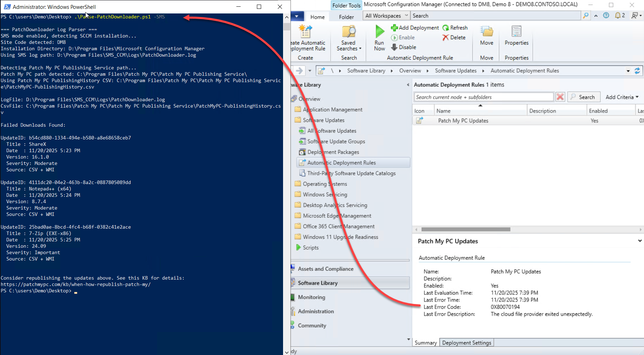Viewport: 644px width, 355px height.
Task: Open the Saved Searches dropdown
Action: tap(349, 46)
